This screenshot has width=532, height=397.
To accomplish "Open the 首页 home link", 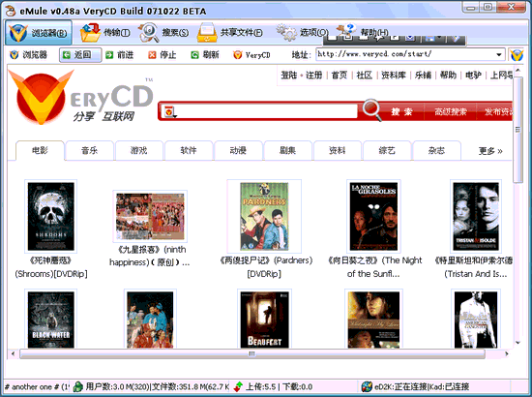I will [x=340, y=76].
